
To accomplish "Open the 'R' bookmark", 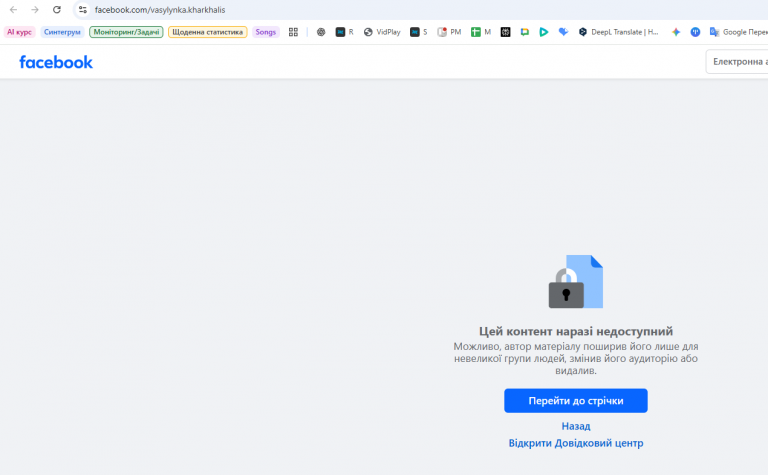I will [344, 32].
